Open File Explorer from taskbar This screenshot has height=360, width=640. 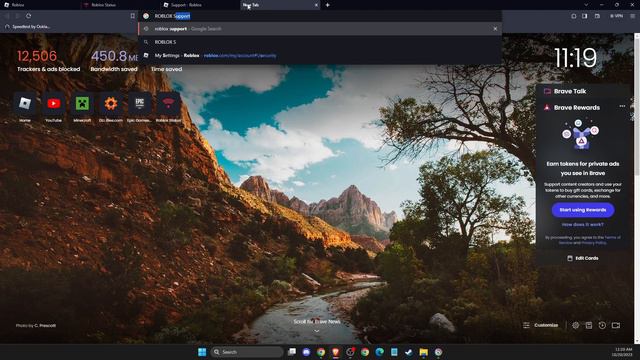pyautogui.click(x=424, y=352)
